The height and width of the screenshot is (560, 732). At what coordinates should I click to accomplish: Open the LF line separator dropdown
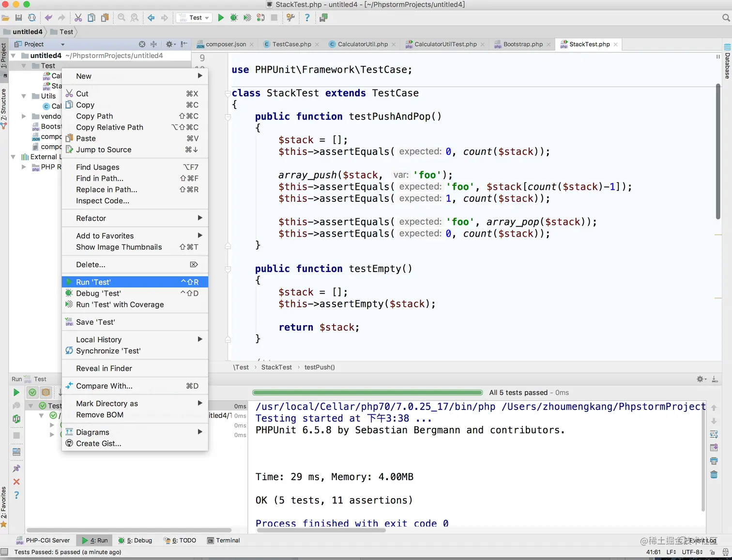(x=671, y=552)
